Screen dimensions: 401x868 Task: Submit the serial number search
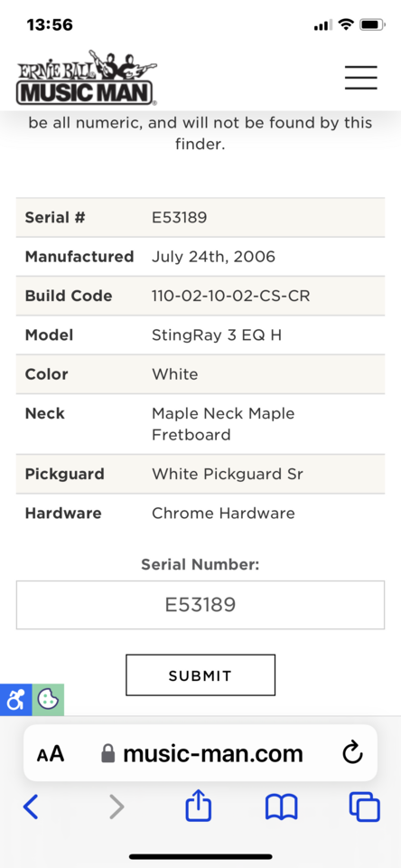pyautogui.click(x=200, y=675)
